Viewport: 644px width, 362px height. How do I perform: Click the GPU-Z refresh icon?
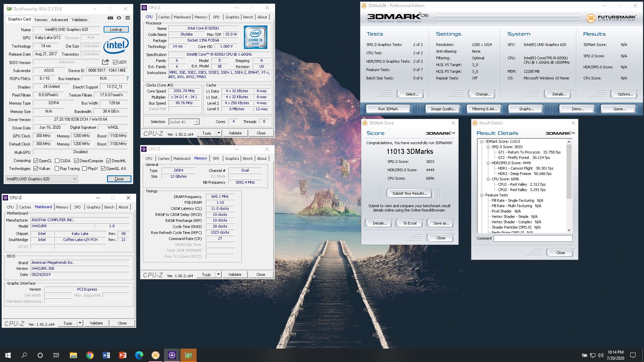click(119, 18)
